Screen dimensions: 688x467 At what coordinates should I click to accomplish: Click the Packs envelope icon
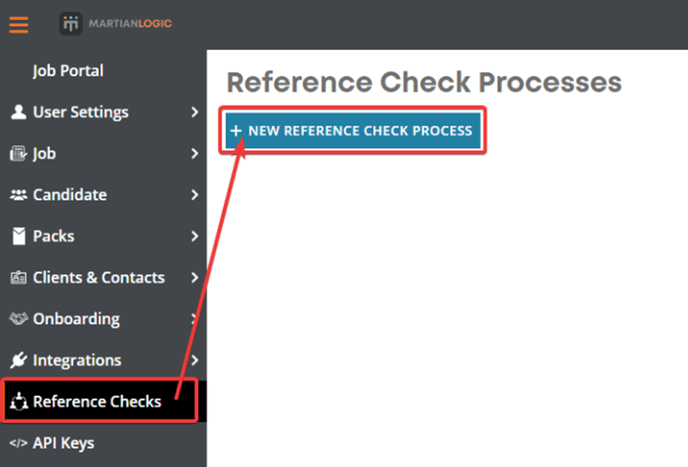click(19, 236)
